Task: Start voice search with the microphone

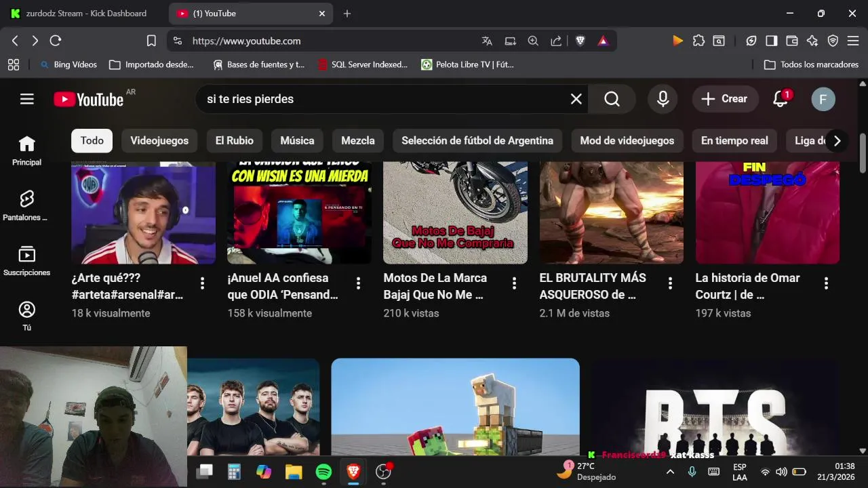Action: 663,99
